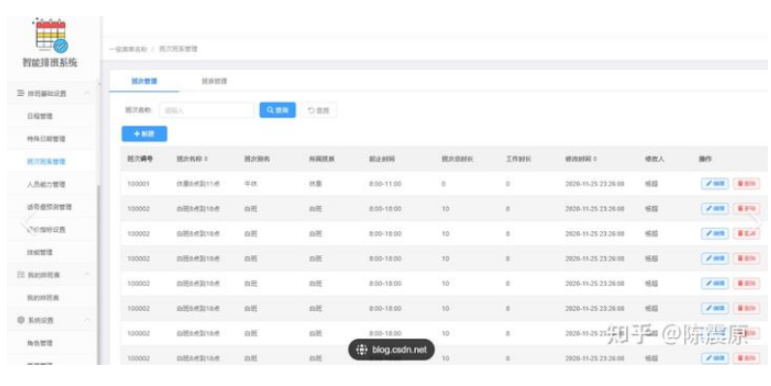The height and width of the screenshot is (386, 771).
Task: Click the 修改人 column header
Action: [654, 159]
